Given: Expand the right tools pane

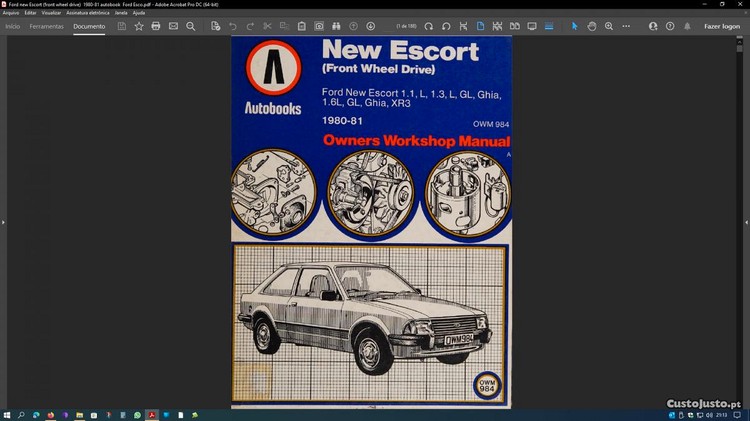Looking at the screenshot, I should [x=745, y=222].
